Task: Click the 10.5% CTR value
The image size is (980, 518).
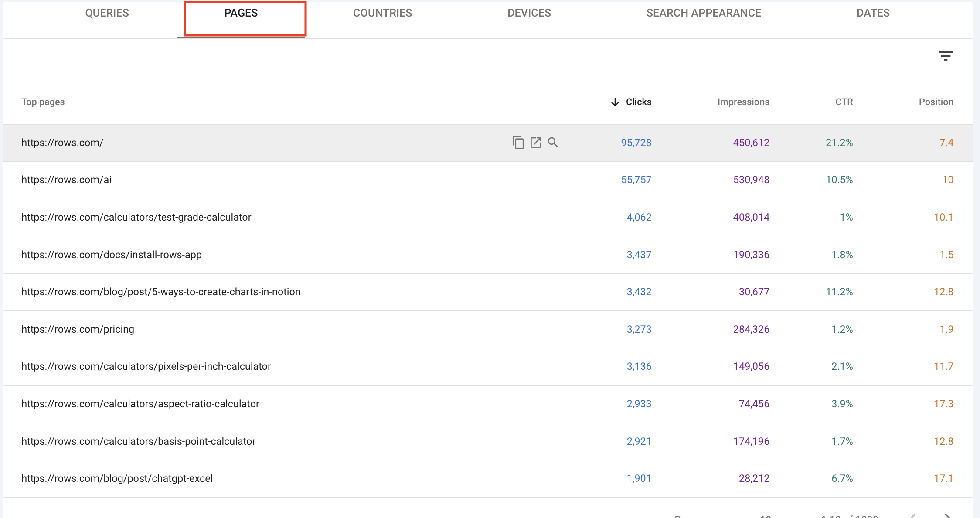Action: point(839,180)
